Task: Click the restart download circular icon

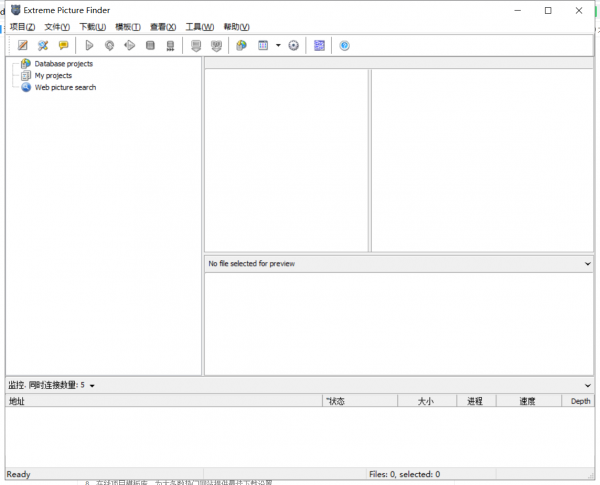Action: pyautogui.click(x=109, y=46)
